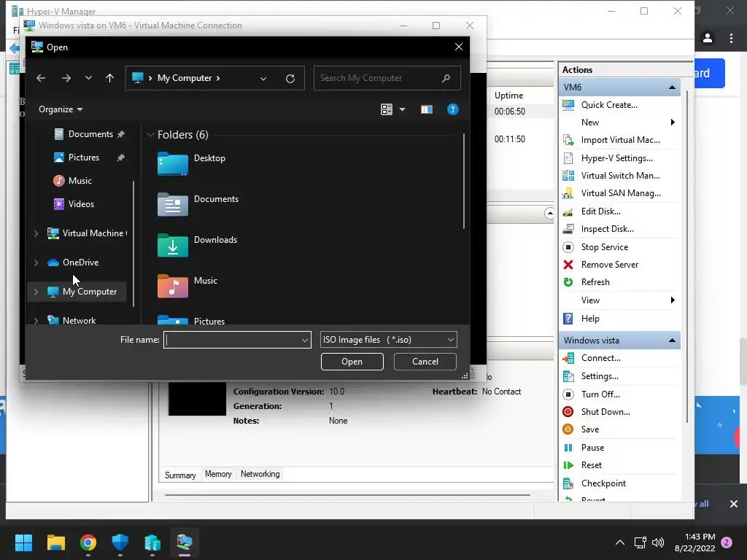Screen dimensions: 747x560
Task: Switch to the Summary tab
Action: (x=180, y=475)
